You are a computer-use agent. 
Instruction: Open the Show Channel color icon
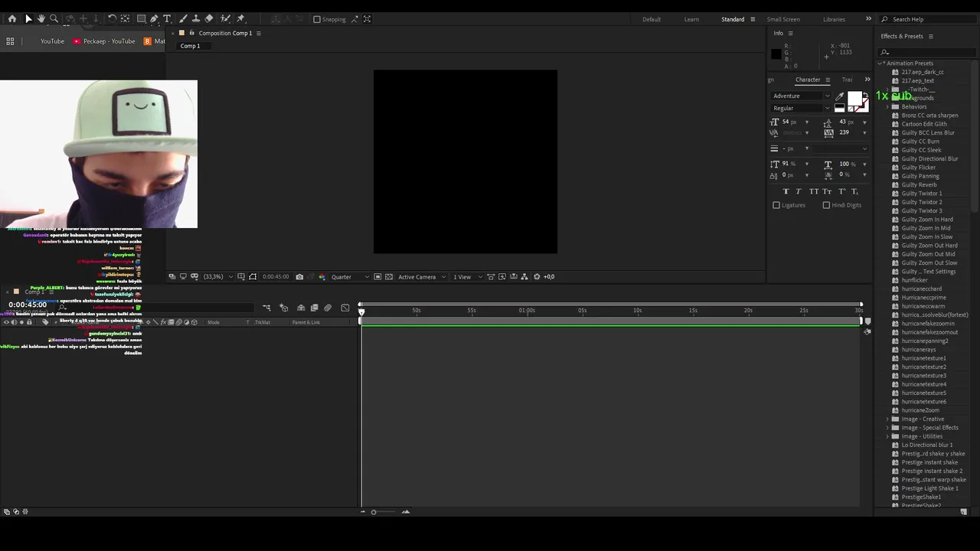click(x=322, y=277)
